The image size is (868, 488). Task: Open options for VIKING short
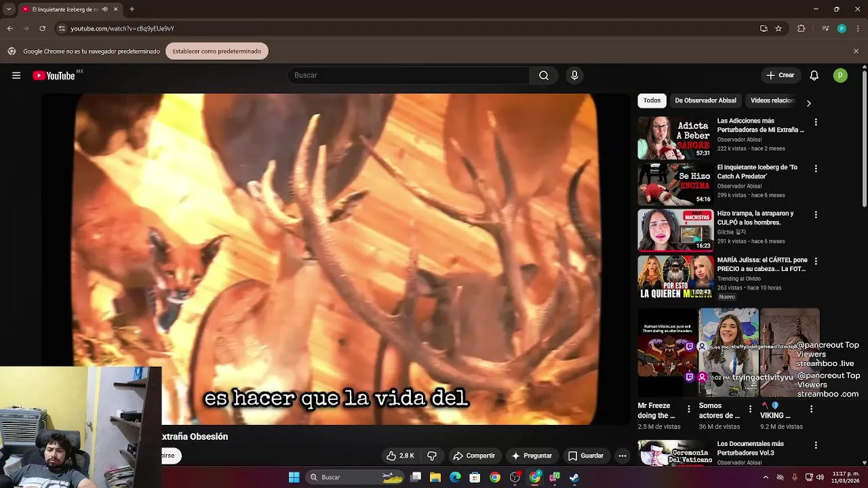[811, 409]
